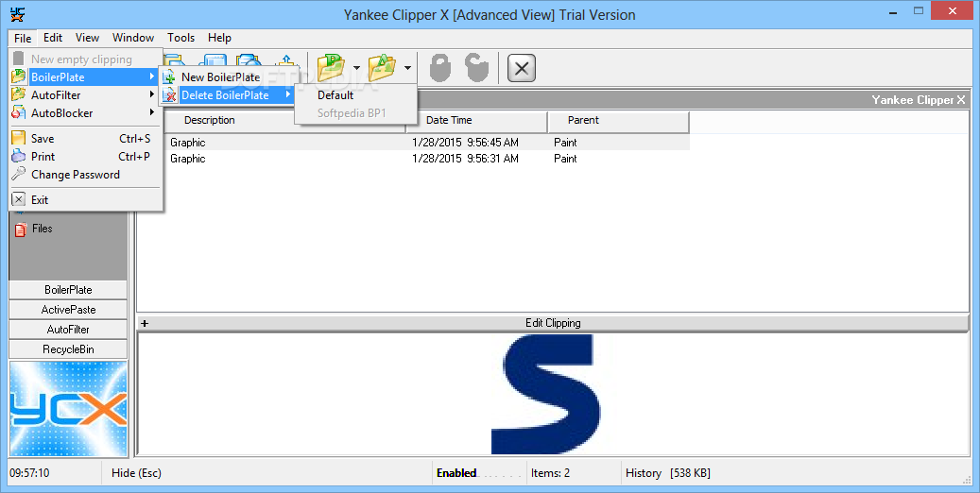Select BoilerPlate in the File menu
The image size is (980, 493).
point(86,76)
